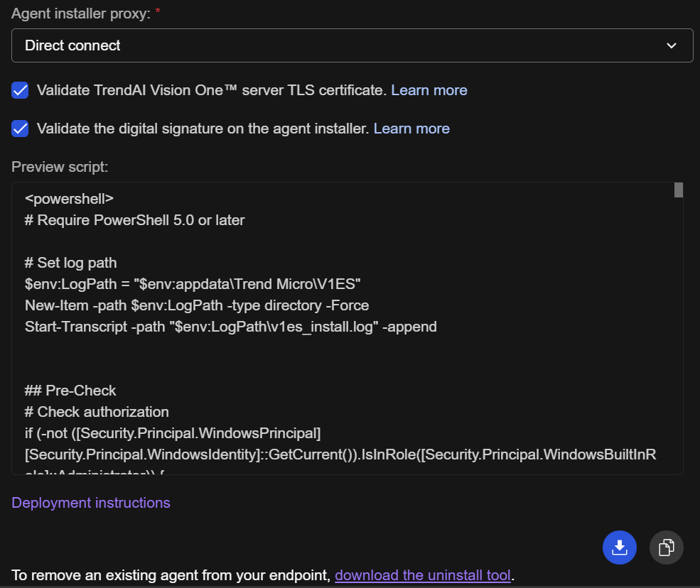Click the '# Check authorization' comment line

[97, 412]
